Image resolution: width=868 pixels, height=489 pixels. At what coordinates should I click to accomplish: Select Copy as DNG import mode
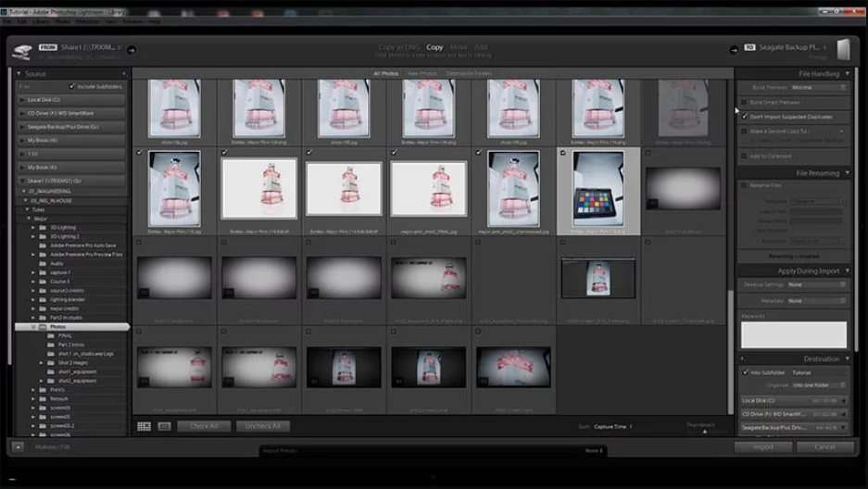398,47
